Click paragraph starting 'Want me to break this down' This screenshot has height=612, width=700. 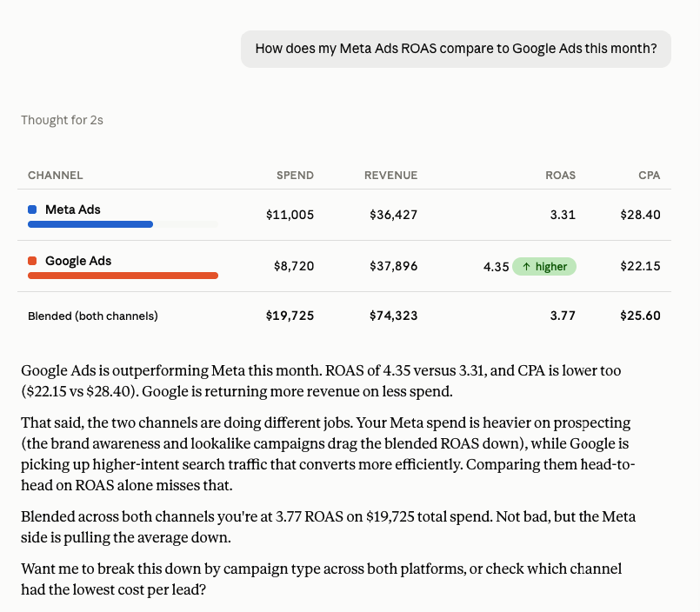(322, 579)
